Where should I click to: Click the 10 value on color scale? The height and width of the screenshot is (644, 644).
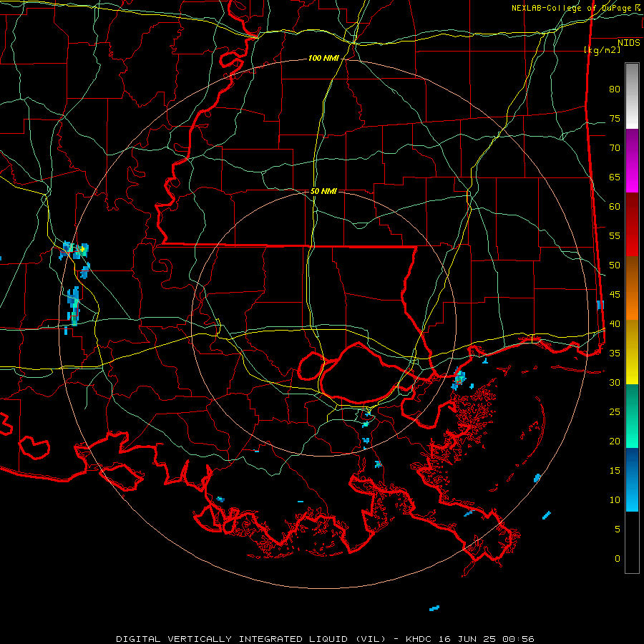(615, 500)
